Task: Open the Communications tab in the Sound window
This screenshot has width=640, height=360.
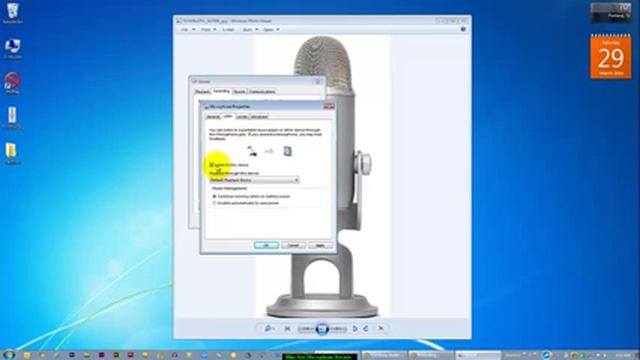Action: [x=262, y=91]
